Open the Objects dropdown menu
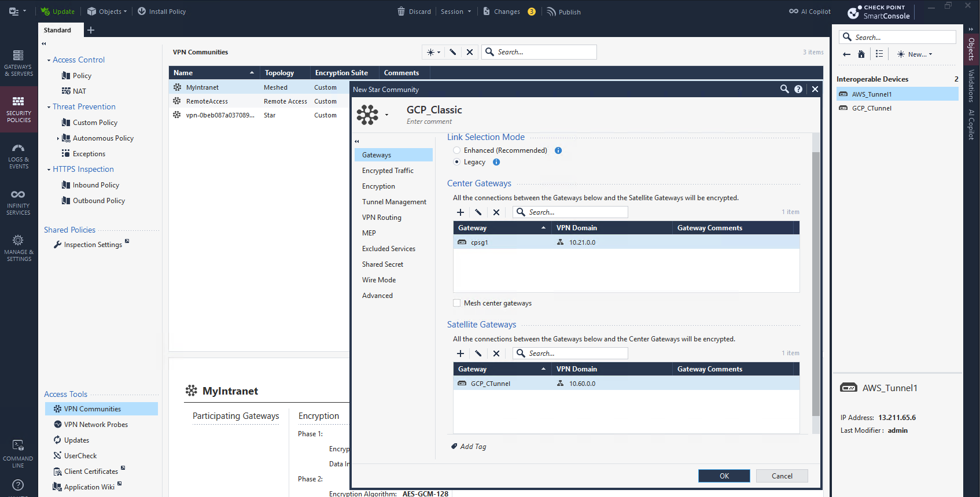Image resolution: width=980 pixels, height=497 pixels. (107, 12)
